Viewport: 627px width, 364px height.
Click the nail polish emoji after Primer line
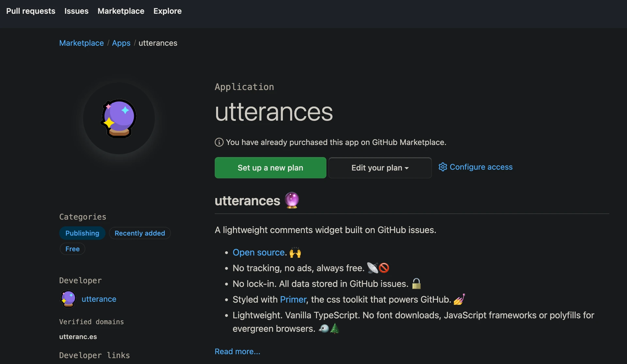click(x=459, y=299)
